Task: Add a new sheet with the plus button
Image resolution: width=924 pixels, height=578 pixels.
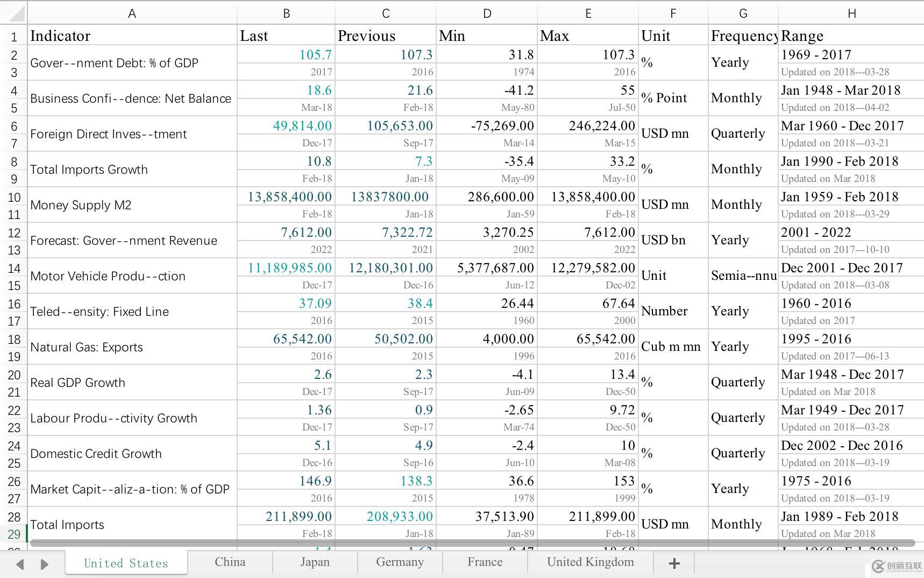Action: pyautogui.click(x=674, y=563)
